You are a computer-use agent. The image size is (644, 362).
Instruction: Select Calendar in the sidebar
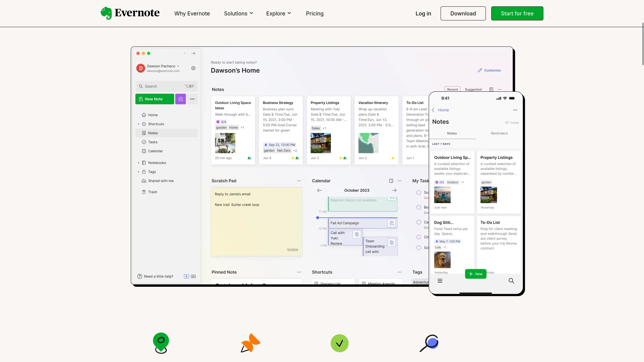click(166, 151)
